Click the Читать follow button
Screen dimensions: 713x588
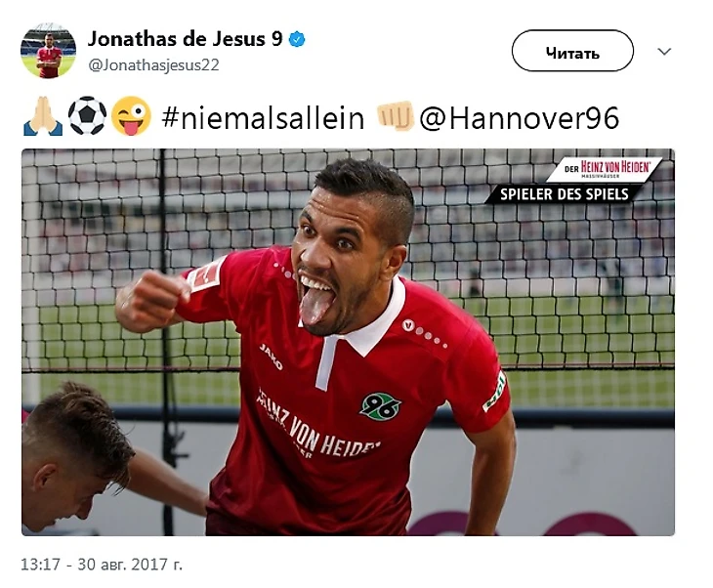click(x=572, y=51)
